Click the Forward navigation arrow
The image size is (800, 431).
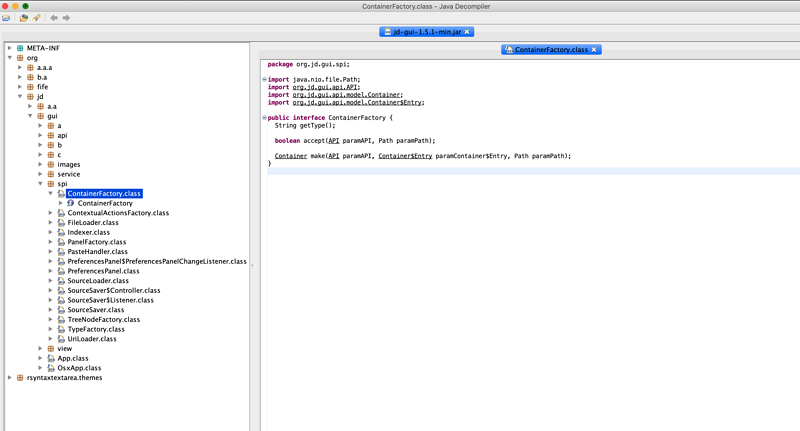point(66,18)
